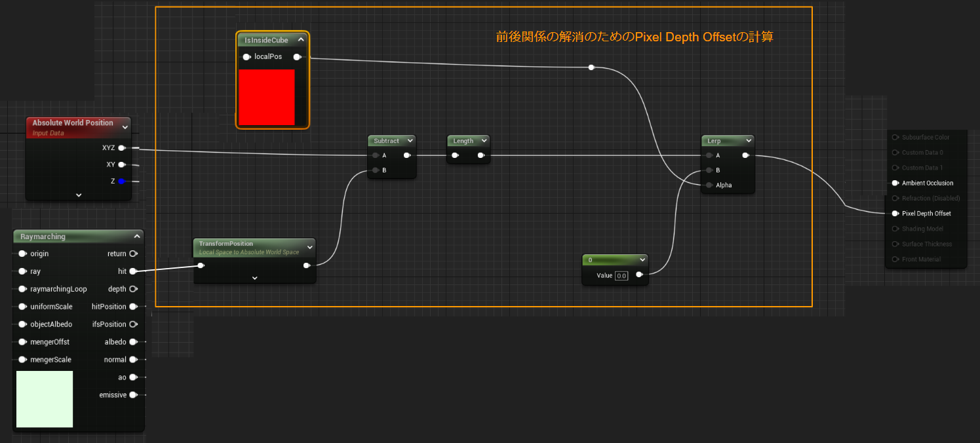The width and height of the screenshot is (980, 443).
Task: Click the Raymarching normal output pin
Action: (133, 360)
